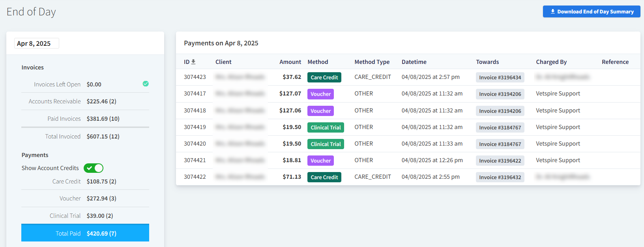Click Invoice #3184767 for payment 3074419
The width and height of the screenshot is (644, 247).
[500, 128]
